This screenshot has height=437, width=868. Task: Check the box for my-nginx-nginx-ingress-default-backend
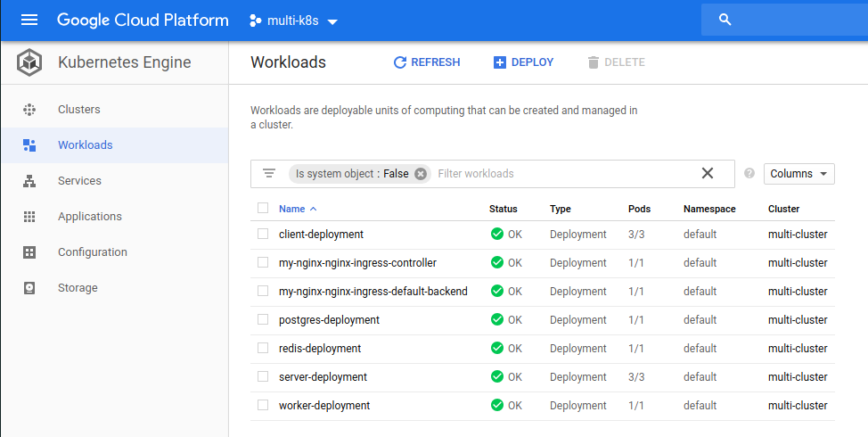tap(263, 291)
